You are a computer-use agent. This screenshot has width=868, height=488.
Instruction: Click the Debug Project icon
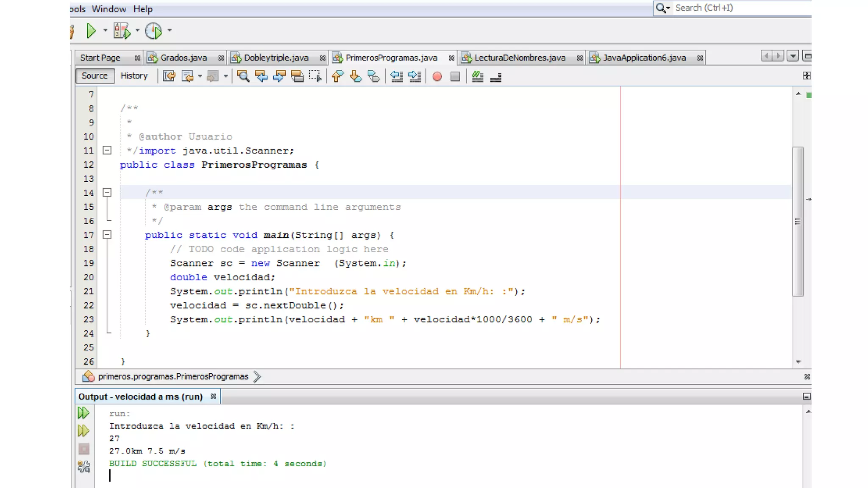pyautogui.click(x=122, y=30)
